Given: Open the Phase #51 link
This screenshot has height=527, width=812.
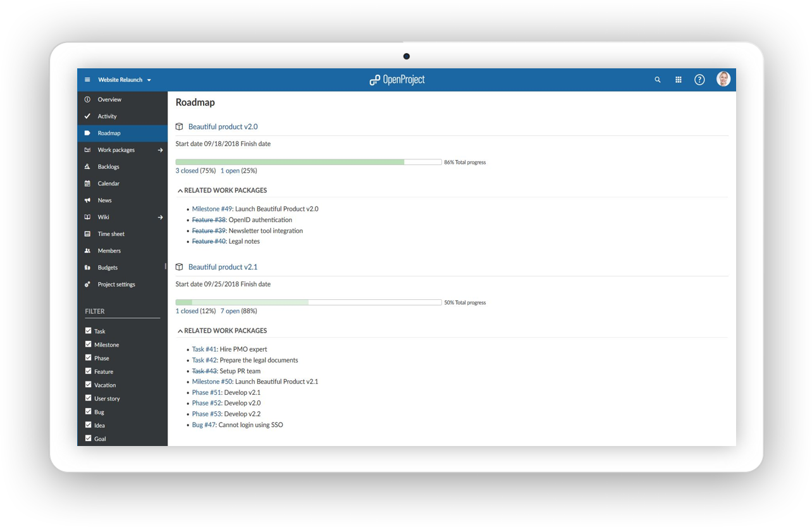Looking at the screenshot, I should pos(207,392).
